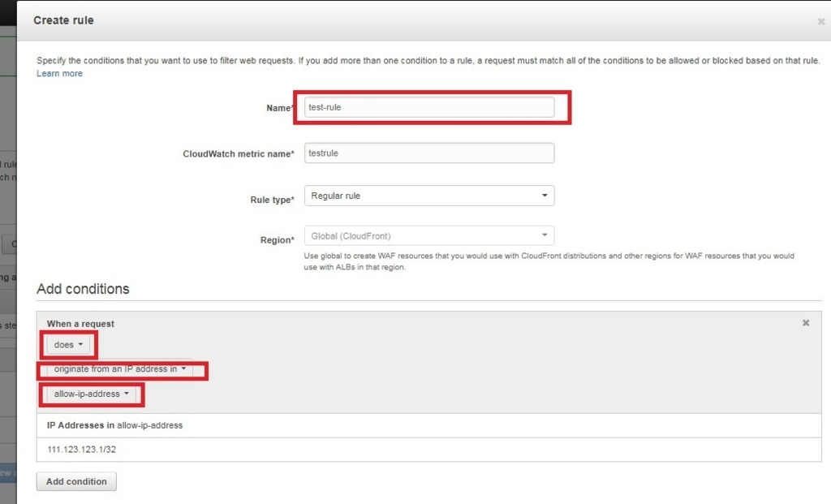Screen dimensions: 831x504
Task: Open the Learn more link
Action: point(59,74)
